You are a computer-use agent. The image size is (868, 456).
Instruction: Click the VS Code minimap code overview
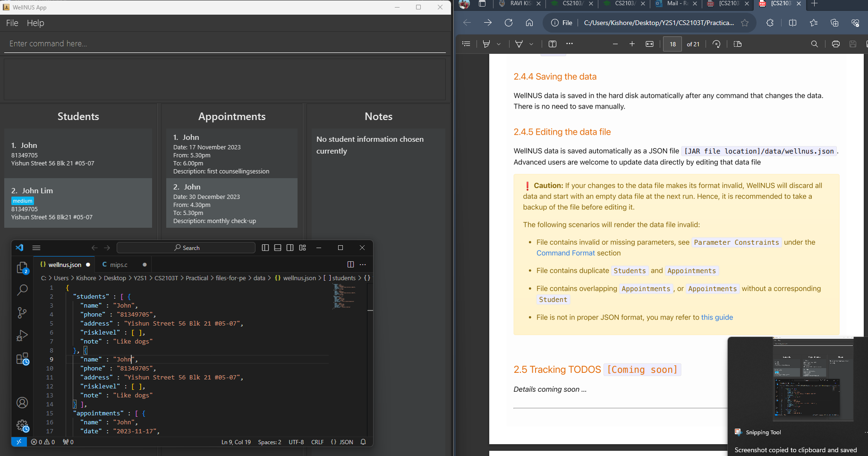[x=344, y=296]
